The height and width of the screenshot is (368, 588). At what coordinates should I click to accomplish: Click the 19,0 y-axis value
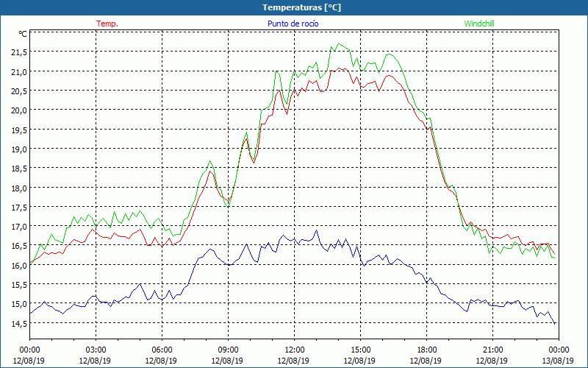coord(18,149)
